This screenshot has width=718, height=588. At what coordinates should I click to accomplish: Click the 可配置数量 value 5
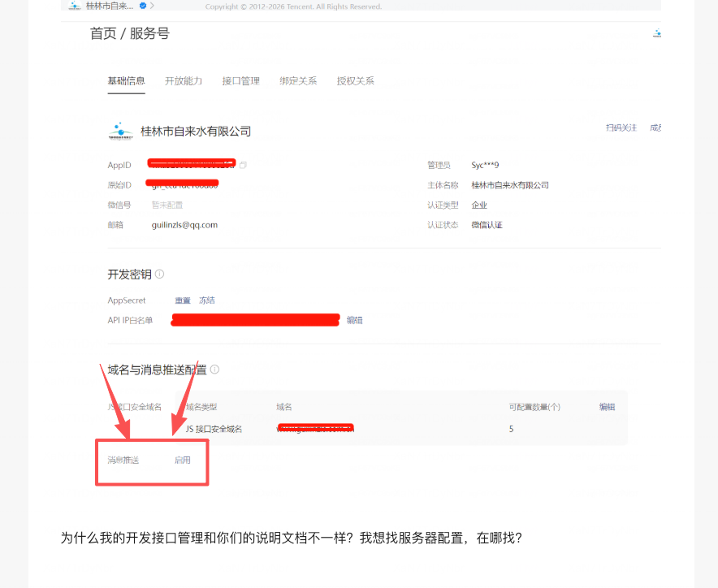[511, 429]
